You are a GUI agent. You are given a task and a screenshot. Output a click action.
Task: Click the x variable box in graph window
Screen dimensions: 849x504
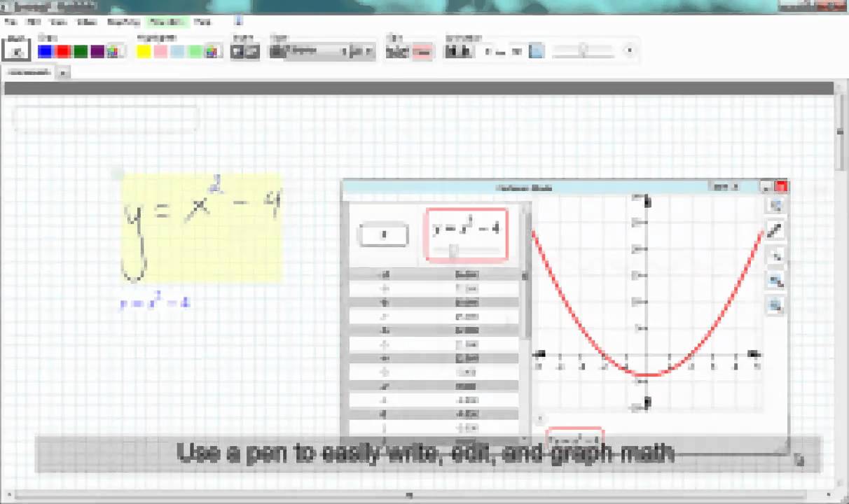(383, 235)
